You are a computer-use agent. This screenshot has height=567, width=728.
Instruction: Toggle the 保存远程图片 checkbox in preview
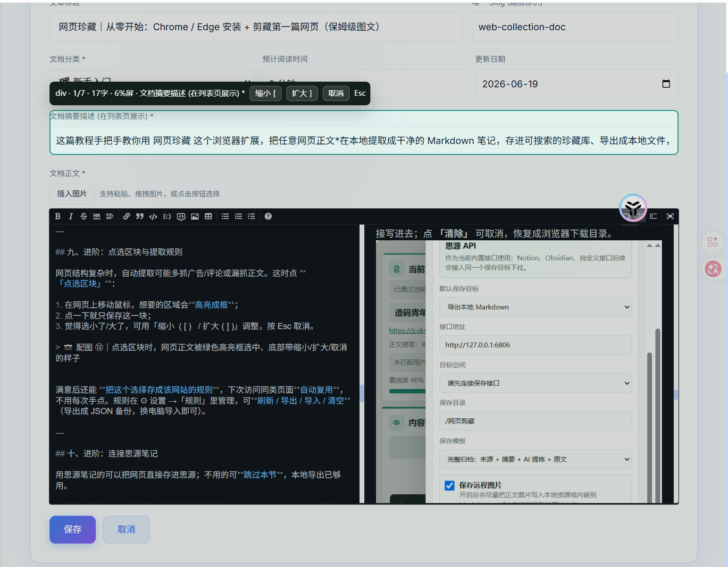point(450,485)
